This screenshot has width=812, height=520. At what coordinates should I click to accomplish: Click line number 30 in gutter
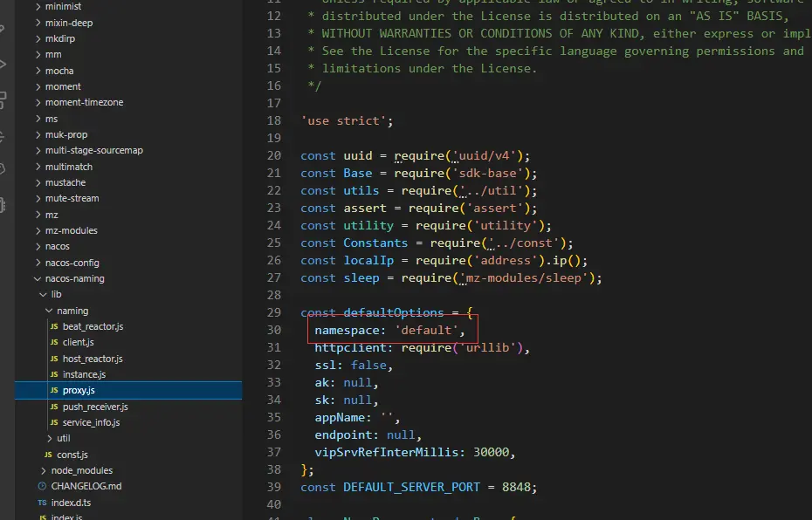[274, 330]
